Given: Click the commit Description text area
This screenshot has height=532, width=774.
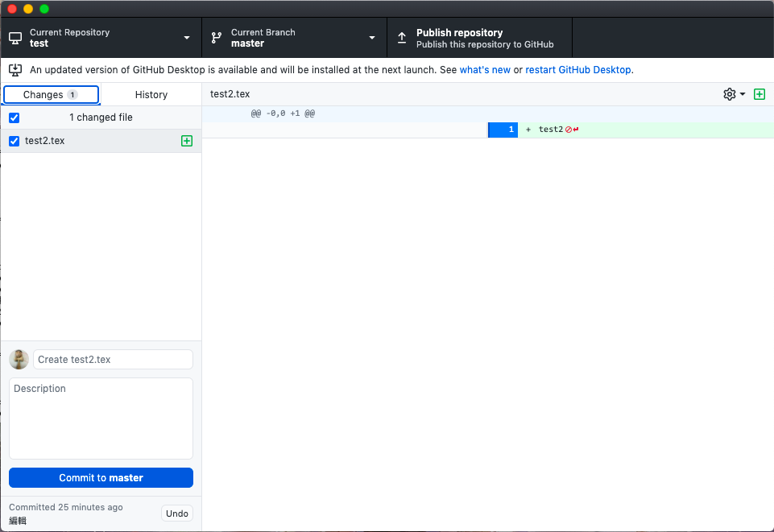Looking at the screenshot, I should point(101,419).
